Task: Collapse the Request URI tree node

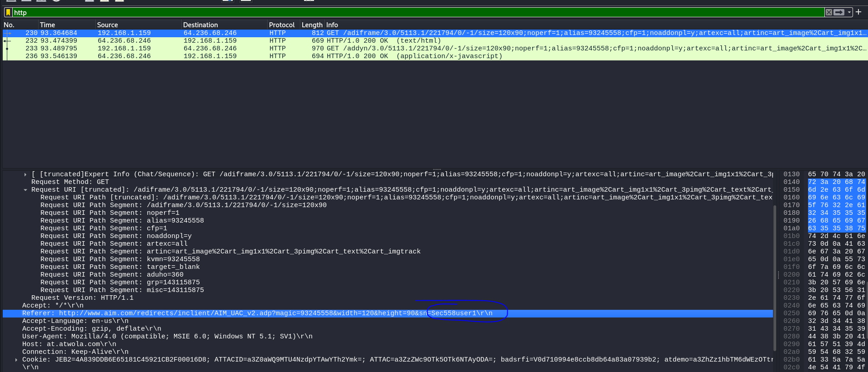Action: pyautogui.click(x=25, y=190)
